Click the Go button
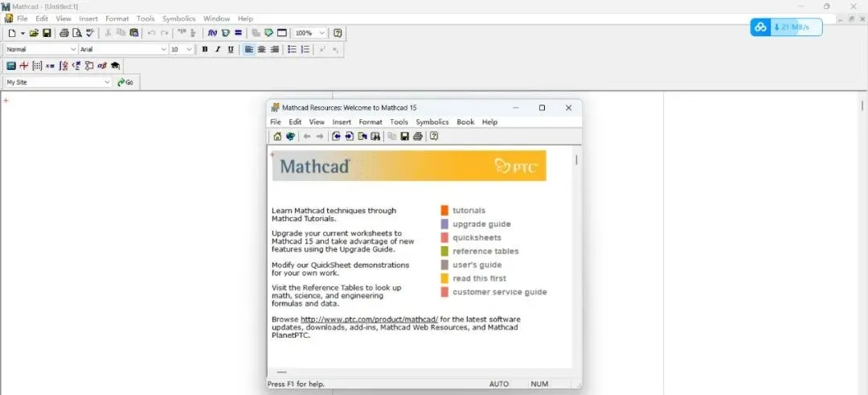The image size is (868, 395). [125, 82]
